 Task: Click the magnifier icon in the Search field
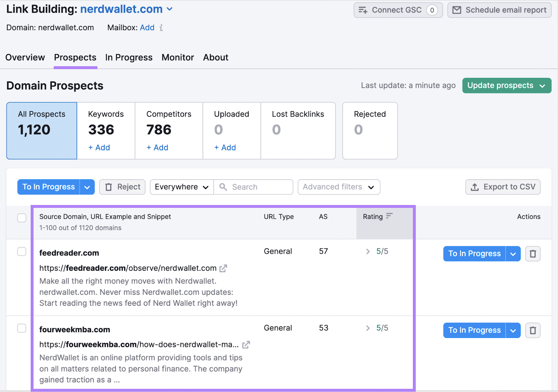(x=223, y=187)
